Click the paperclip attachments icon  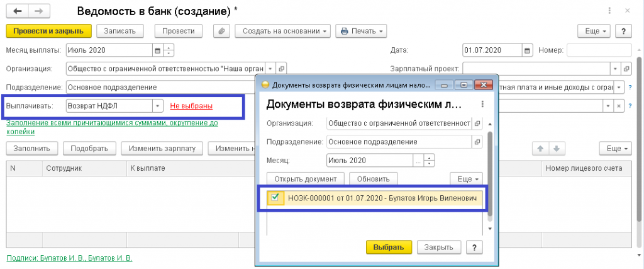(221, 31)
